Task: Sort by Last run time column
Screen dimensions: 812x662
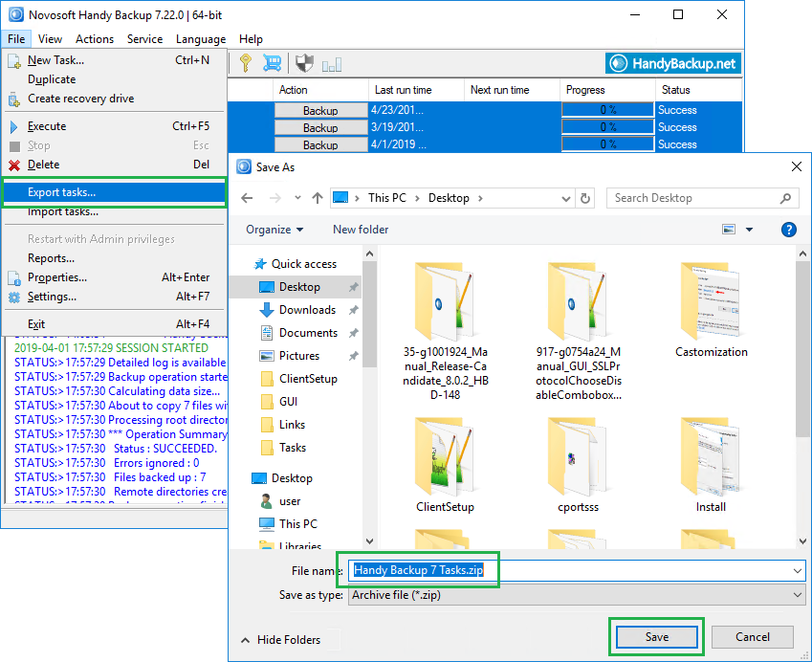Action: point(416,90)
